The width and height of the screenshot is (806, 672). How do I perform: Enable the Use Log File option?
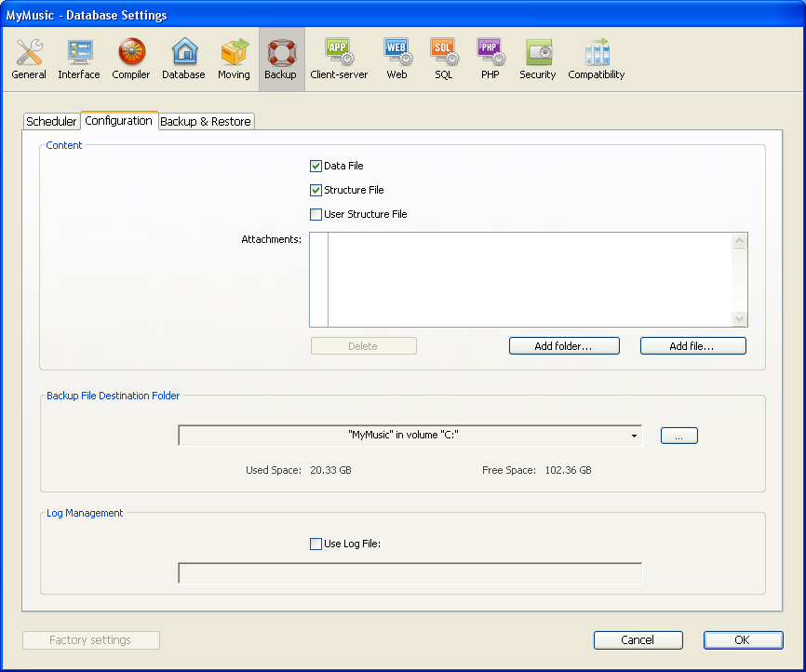316,544
